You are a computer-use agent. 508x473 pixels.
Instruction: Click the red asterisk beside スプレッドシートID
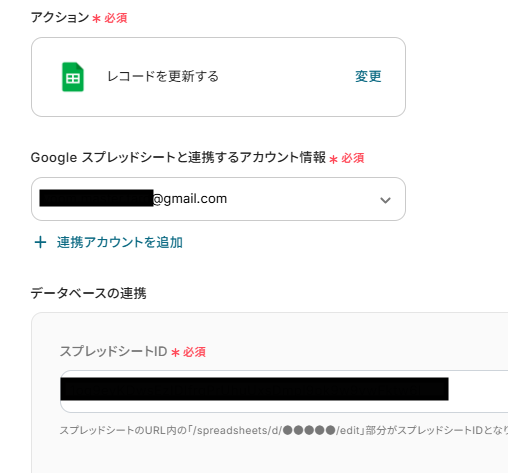(x=175, y=353)
